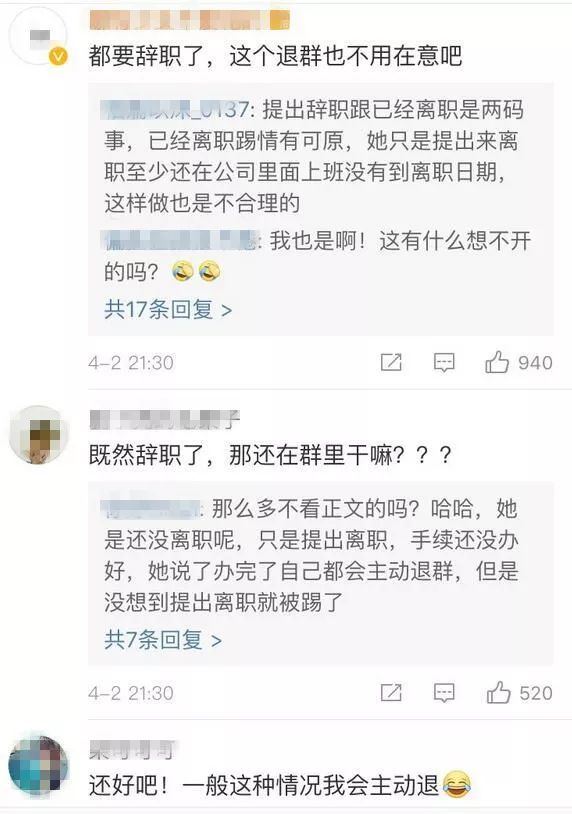Open avatar of second commenter

[38, 435]
